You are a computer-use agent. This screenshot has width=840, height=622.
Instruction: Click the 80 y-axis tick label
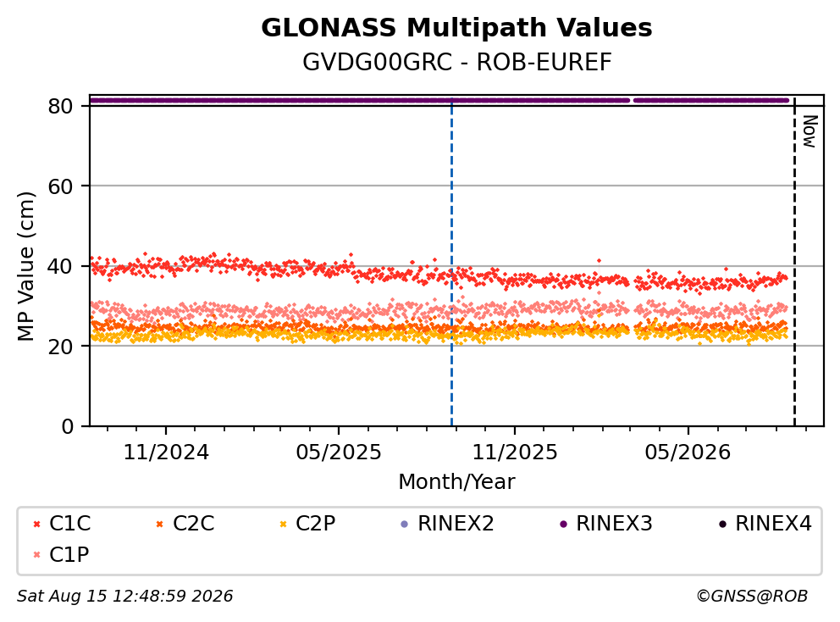(x=60, y=106)
